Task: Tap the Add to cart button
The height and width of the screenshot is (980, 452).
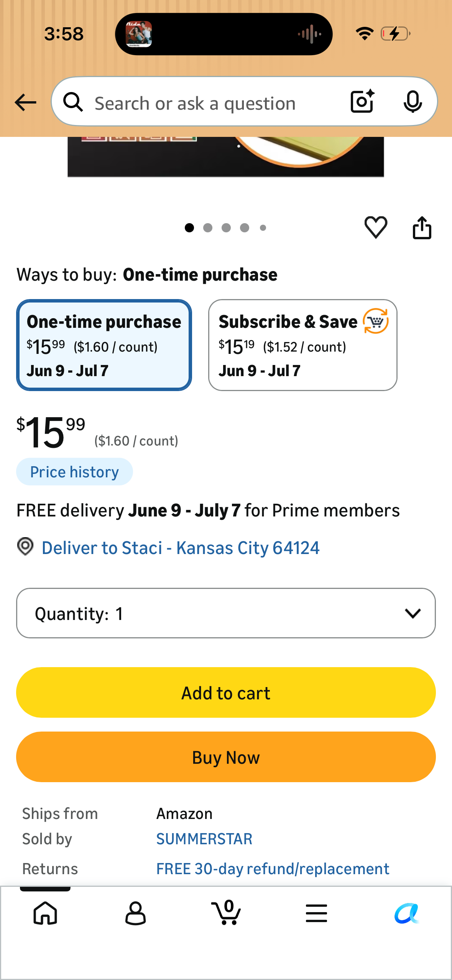Action: tap(226, 692)
